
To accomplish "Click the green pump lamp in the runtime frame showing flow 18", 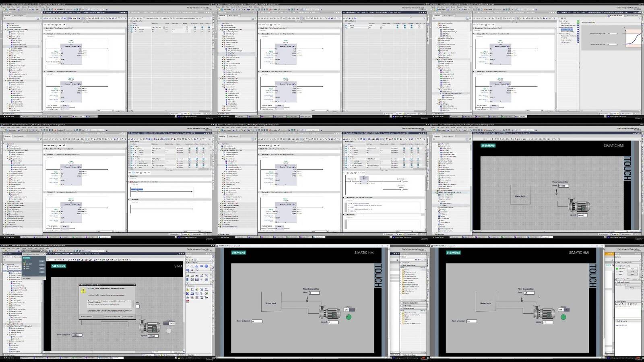I will coord(563,317).
